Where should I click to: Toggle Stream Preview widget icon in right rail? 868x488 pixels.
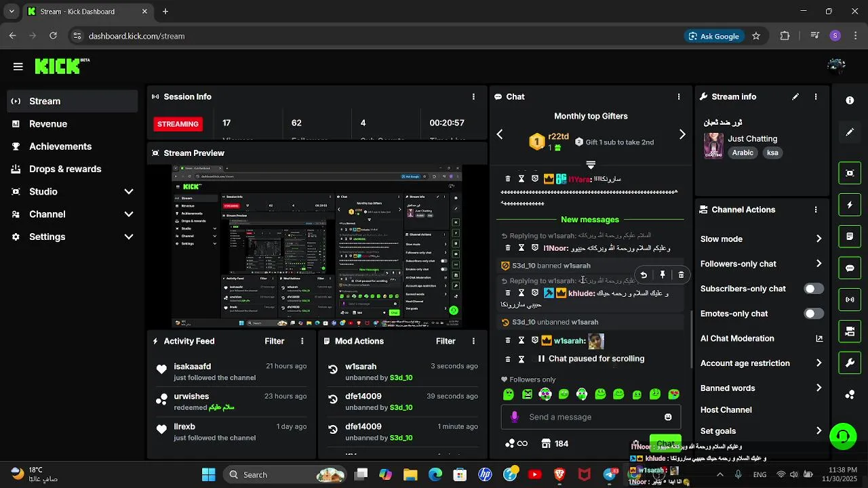coord(850,173)
